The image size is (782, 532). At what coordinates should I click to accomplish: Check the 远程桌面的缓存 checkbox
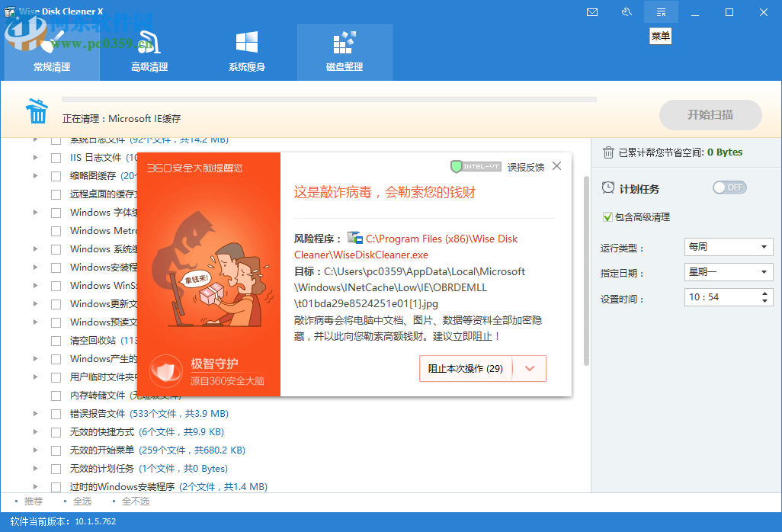56,194
